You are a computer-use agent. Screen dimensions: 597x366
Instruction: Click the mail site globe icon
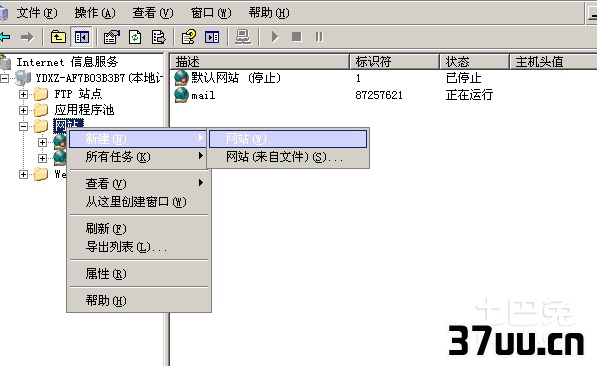[181, 95]
